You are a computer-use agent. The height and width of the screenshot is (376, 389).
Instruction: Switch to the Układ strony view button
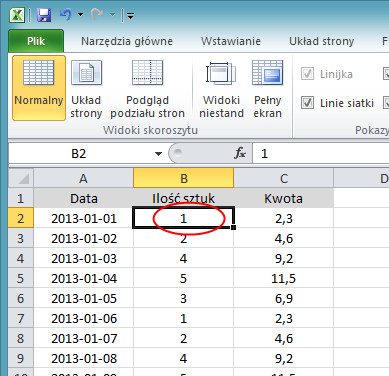tap(86, 88)
